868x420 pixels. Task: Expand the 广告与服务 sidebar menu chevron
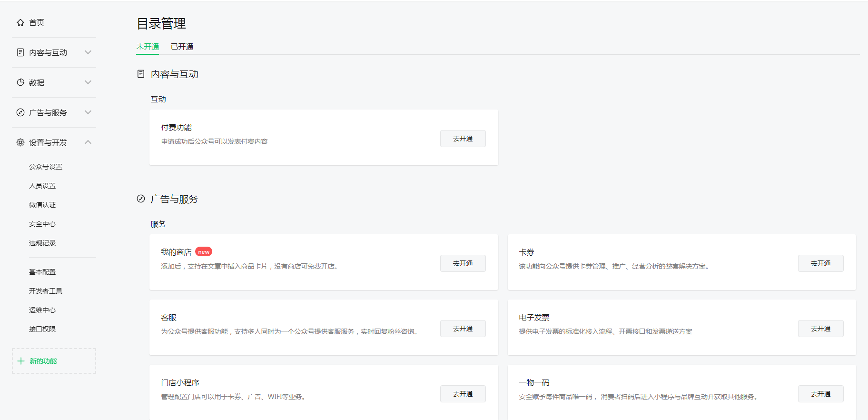[88, 112]
